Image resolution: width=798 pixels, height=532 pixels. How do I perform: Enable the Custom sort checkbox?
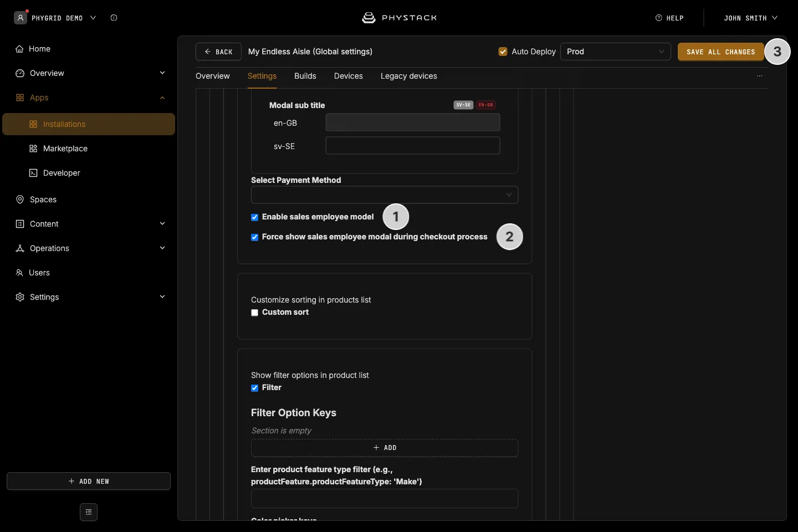(255, 313)
